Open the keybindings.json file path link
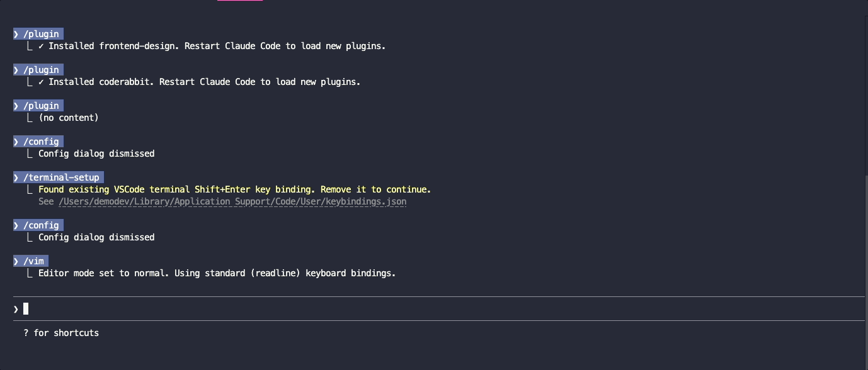 232,202
